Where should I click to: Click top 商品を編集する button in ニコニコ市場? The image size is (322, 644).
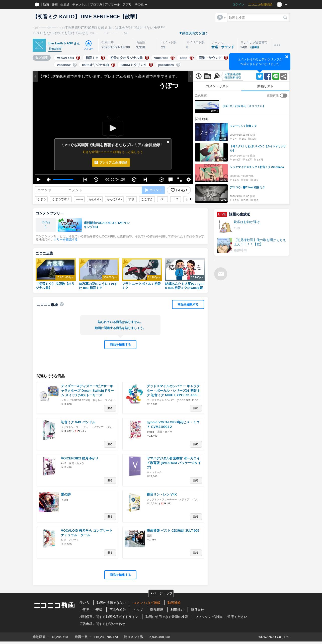[188, 304]
